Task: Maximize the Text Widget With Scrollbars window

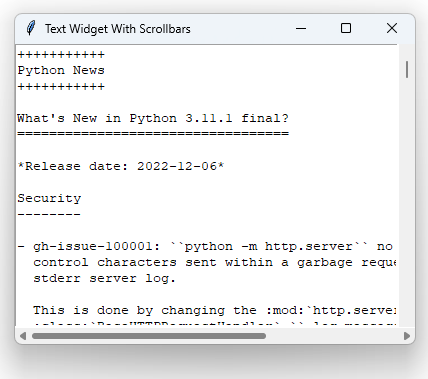Action: click(x=346, y=28)
